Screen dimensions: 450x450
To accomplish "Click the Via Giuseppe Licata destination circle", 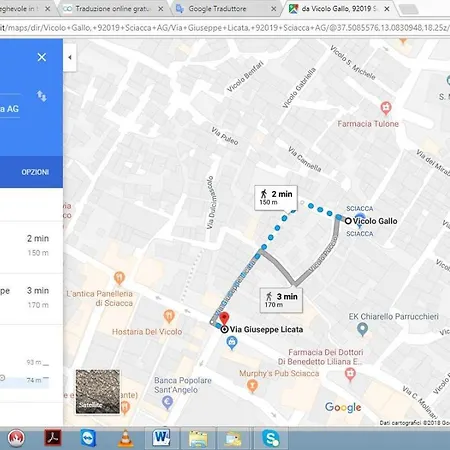I will 225,329.
